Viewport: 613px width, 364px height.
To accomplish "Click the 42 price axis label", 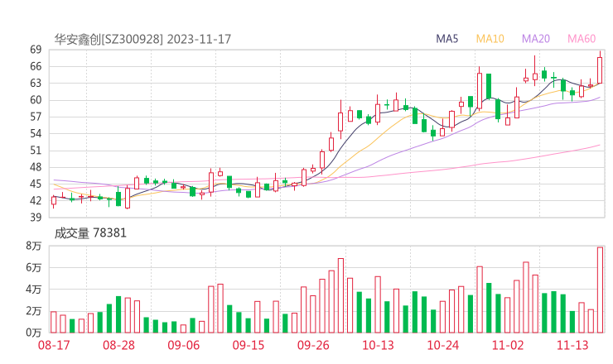I will point(36,201).
